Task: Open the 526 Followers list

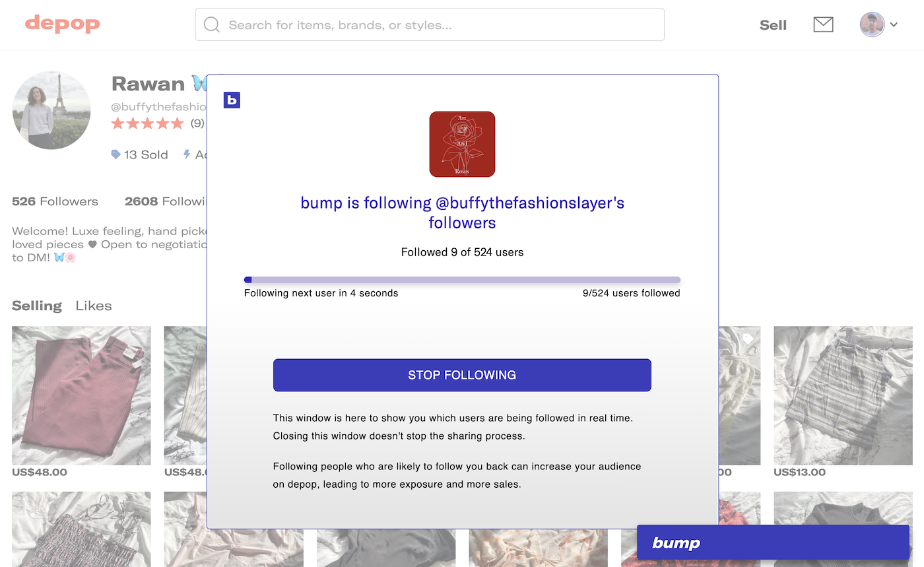Action: pyautogui.click(x=55, y=201)
